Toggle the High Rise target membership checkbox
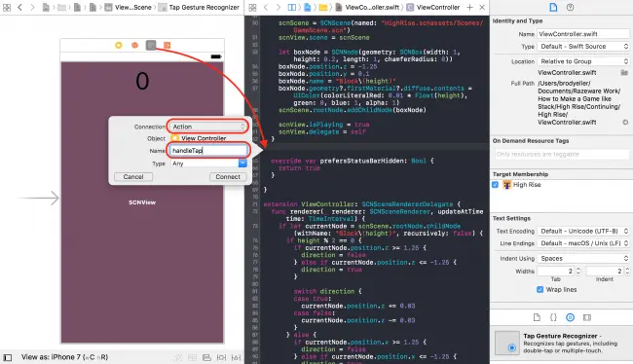 (496, 185)
